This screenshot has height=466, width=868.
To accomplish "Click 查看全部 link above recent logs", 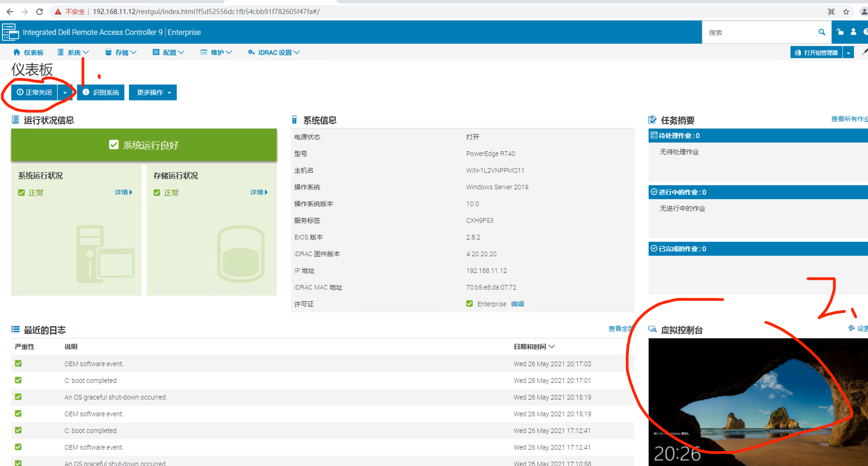I will click(x=621, y=329).
